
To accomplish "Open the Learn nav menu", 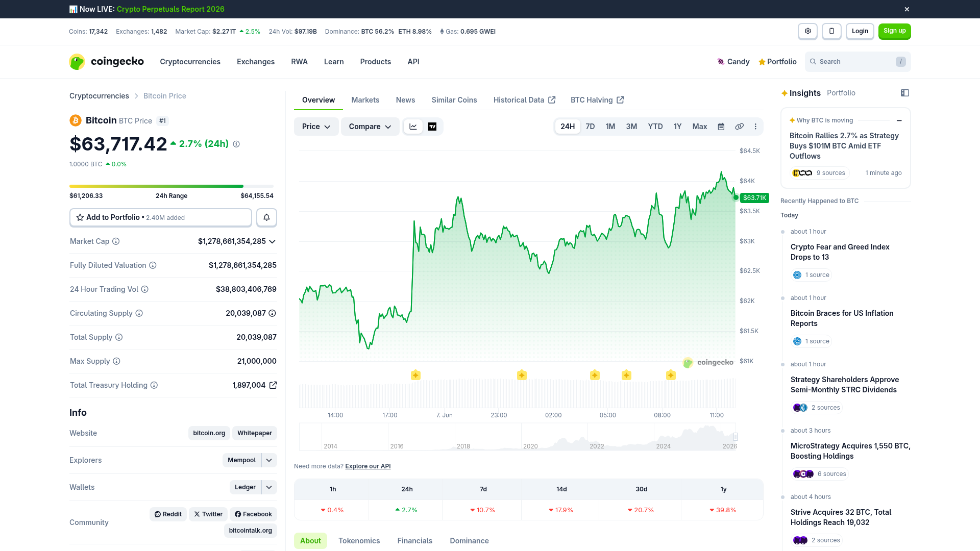I will pyautogui.click(x=334, y=62).
